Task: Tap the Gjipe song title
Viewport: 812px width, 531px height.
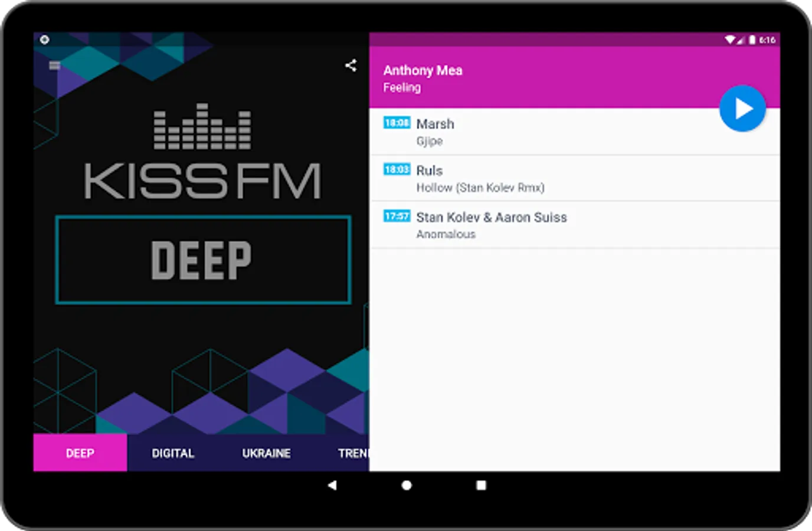Action: [430, 141]
